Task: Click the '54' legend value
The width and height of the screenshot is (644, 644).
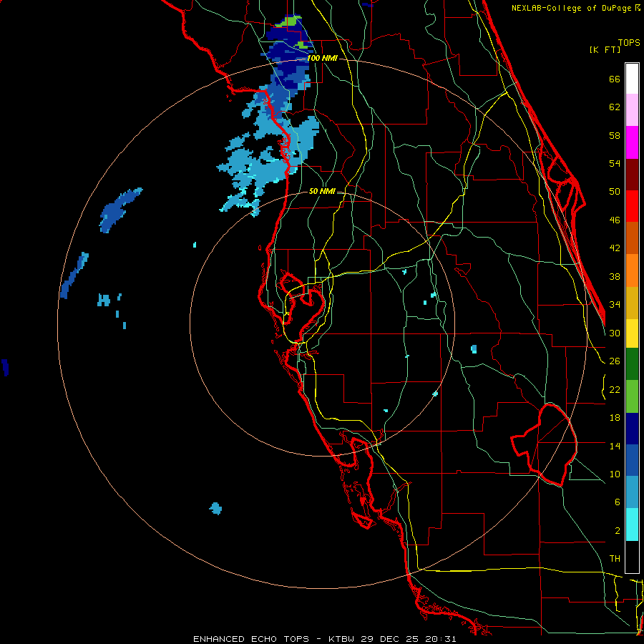Action: tap(615, 163)
